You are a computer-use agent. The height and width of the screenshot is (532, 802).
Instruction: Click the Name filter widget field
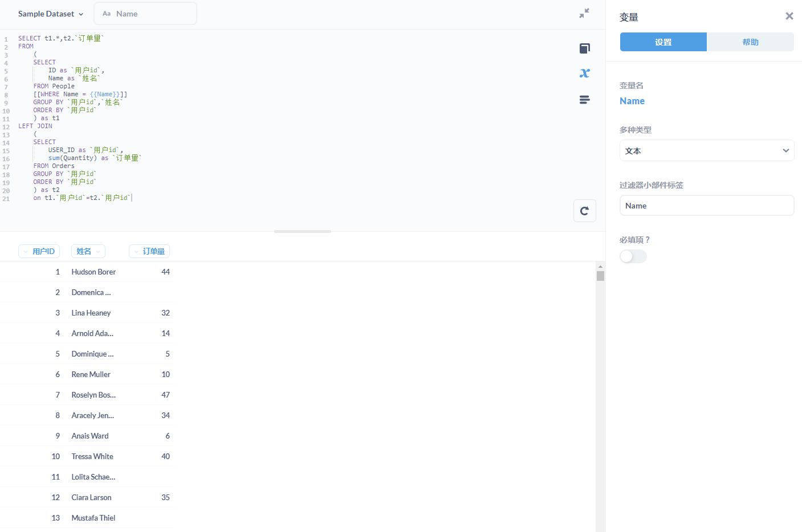[x=145, y=14]
